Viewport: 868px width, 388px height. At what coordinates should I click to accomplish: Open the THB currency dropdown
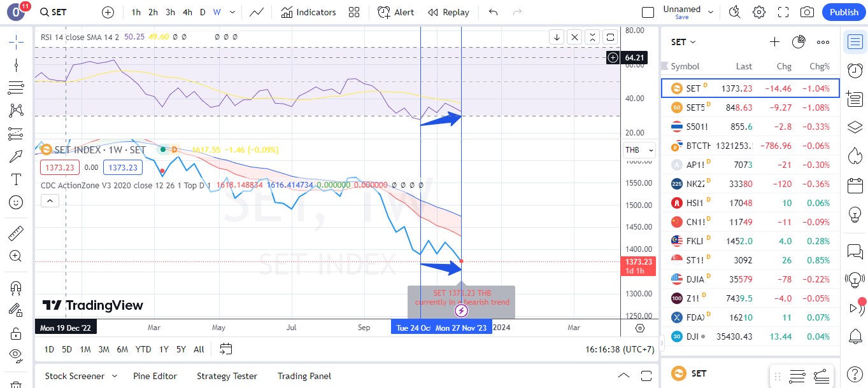[639, 150]
